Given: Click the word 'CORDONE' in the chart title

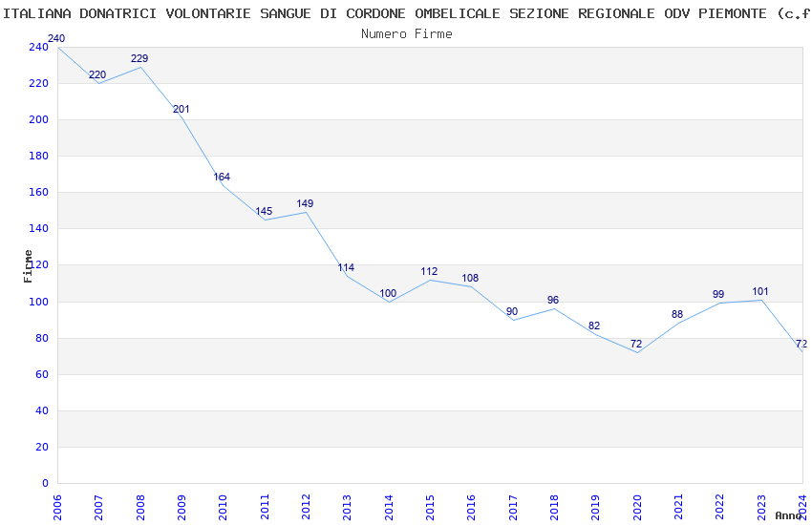Looking at the screenshot, I should (375, 13).
